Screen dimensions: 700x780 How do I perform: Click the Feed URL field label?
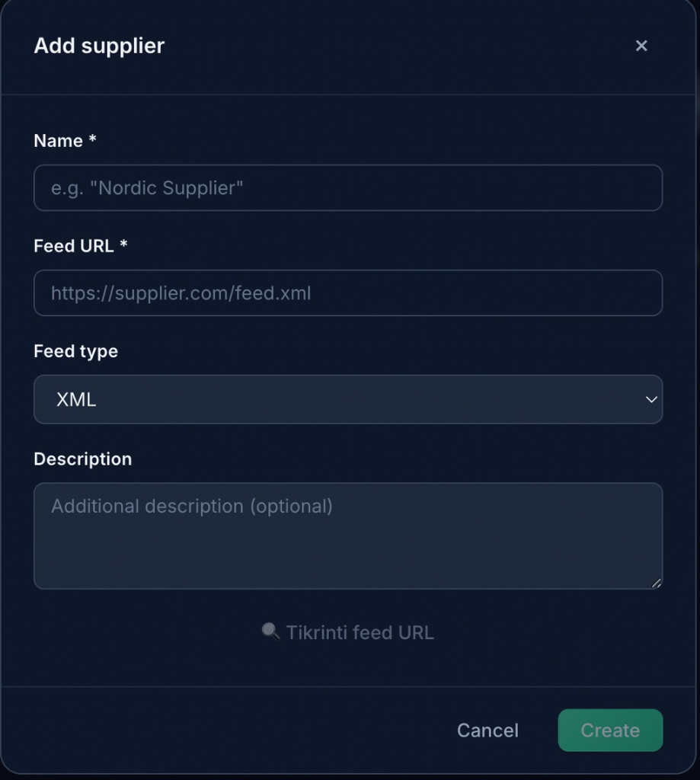tap(78, 246)
